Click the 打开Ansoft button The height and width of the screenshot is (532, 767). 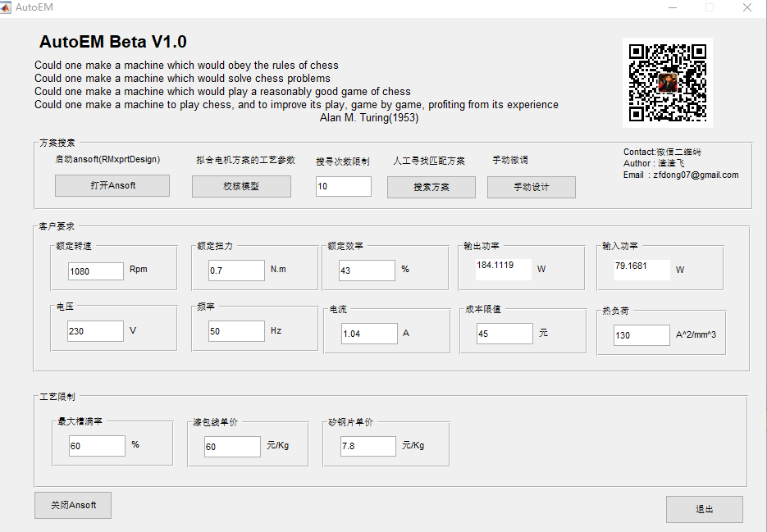click(112, 186)
